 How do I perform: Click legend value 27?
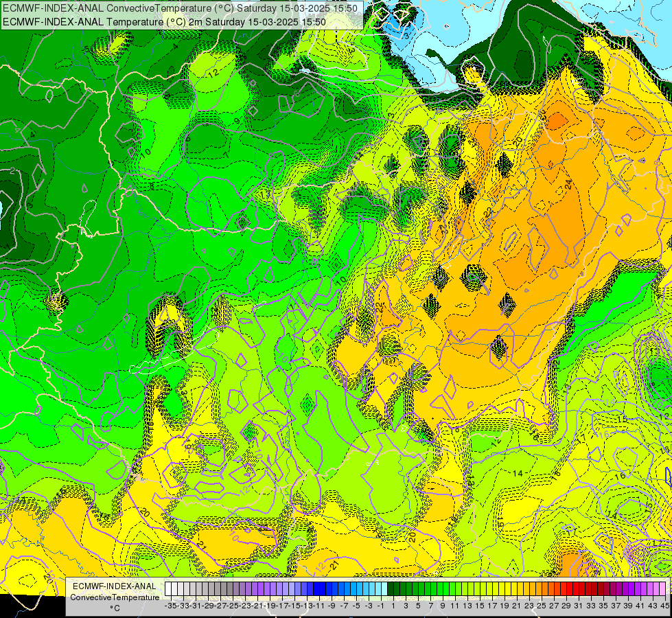pyautogui.click(x=554, y=606)
